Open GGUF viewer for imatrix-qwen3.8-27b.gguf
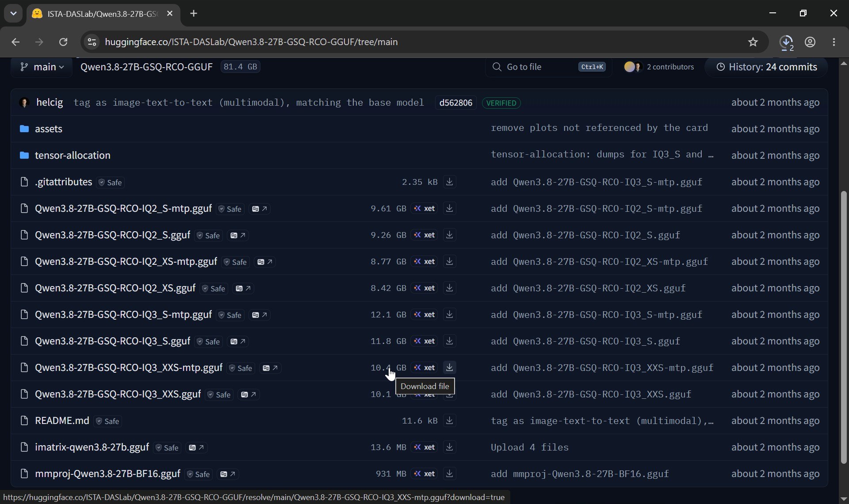 pos(196,447)
